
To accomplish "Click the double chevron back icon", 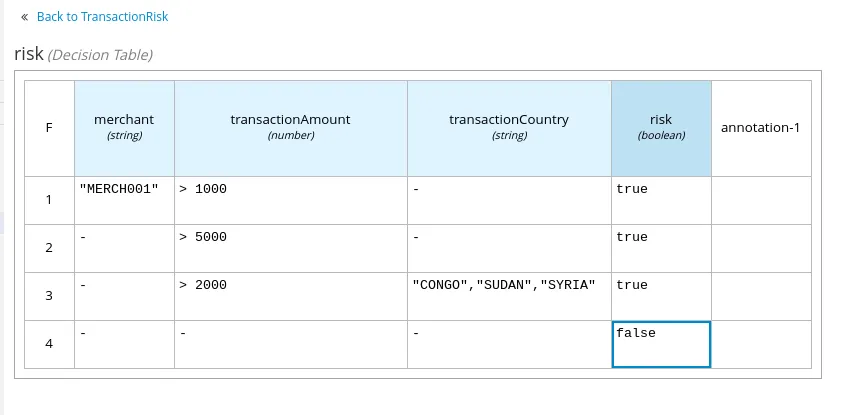I will tap(24, 17).
